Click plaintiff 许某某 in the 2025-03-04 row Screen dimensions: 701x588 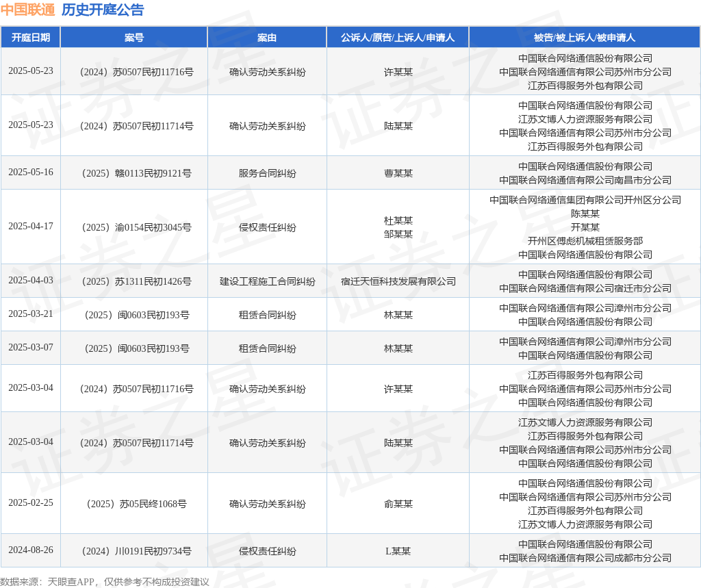(398, 389)
